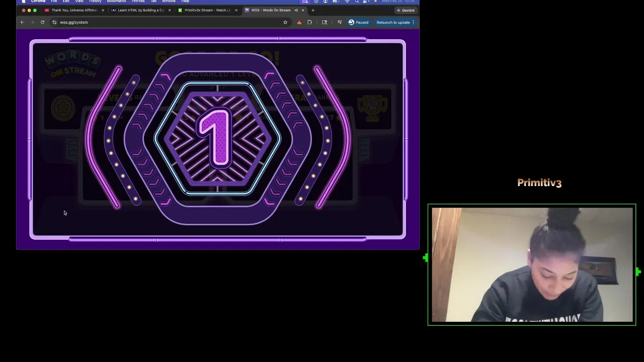This screenshot has height=362, width=644.
Task: Reload the wos.gg page
Action: [42, 22]
